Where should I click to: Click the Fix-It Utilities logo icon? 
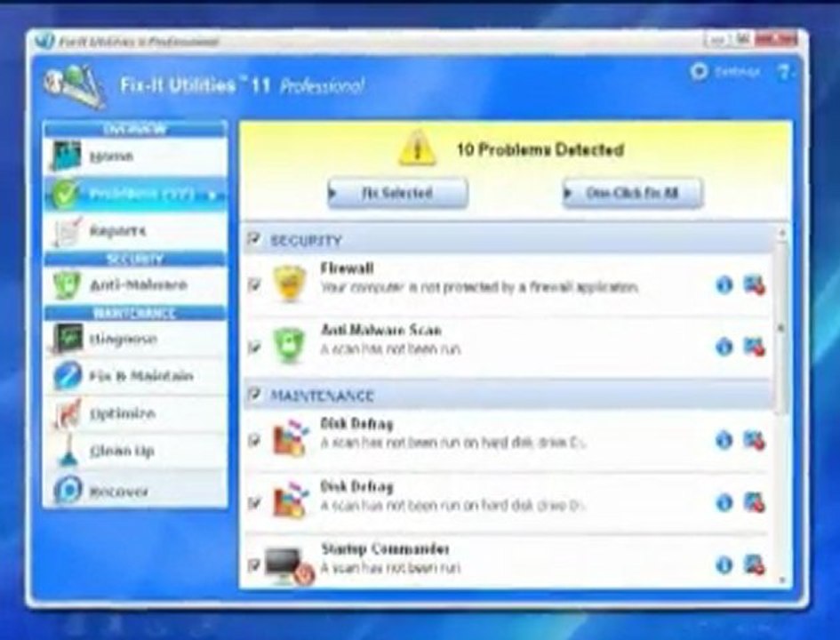[x=74, y=85]
